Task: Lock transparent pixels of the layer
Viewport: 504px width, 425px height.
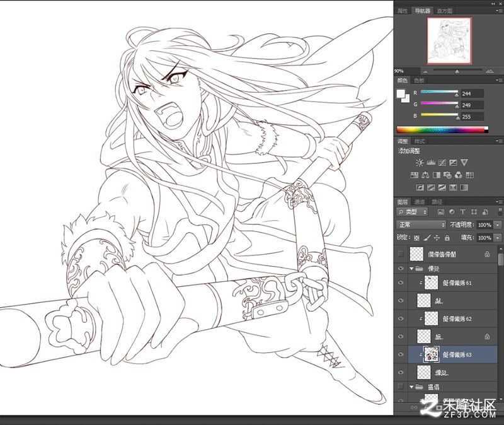Action: coord(416,238)
